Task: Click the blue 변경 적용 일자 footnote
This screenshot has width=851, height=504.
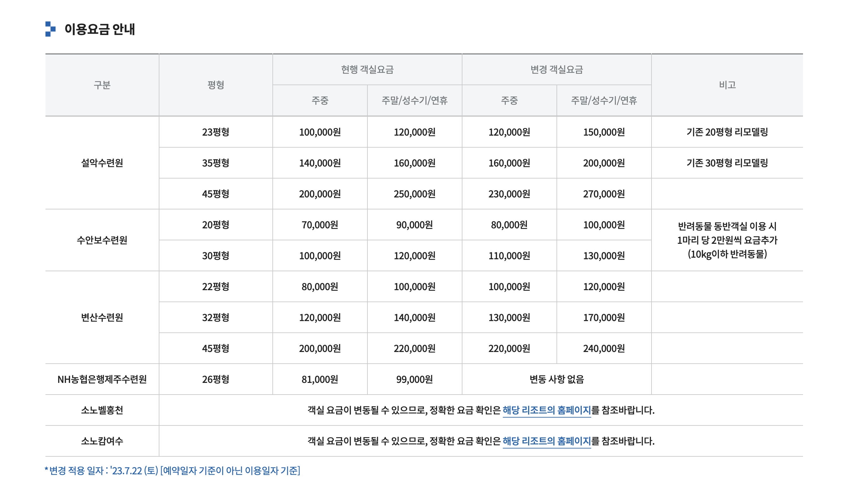Action: coord(173,471)
